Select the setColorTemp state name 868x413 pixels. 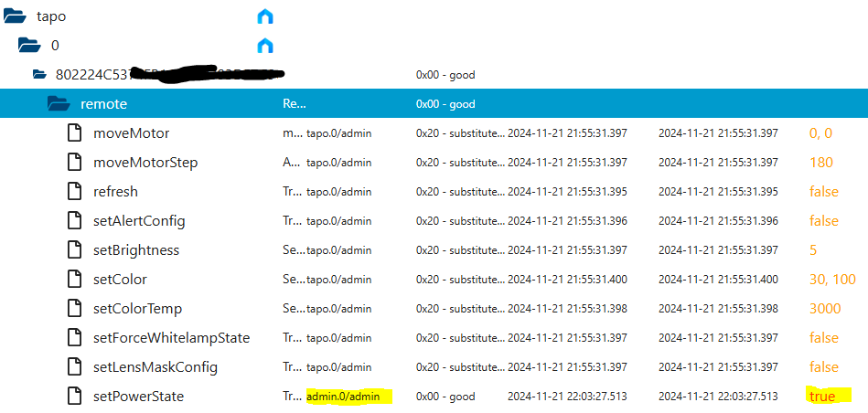tap(138, 309)
